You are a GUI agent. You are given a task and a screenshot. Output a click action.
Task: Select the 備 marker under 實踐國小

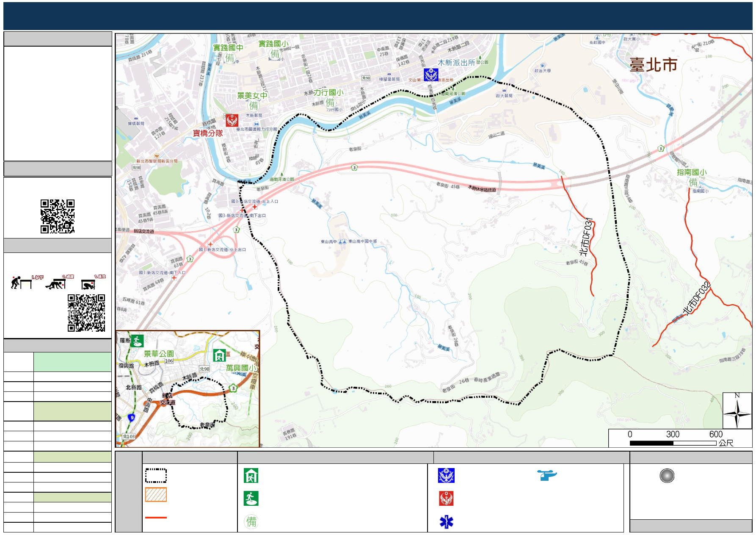tap(275, 54)
